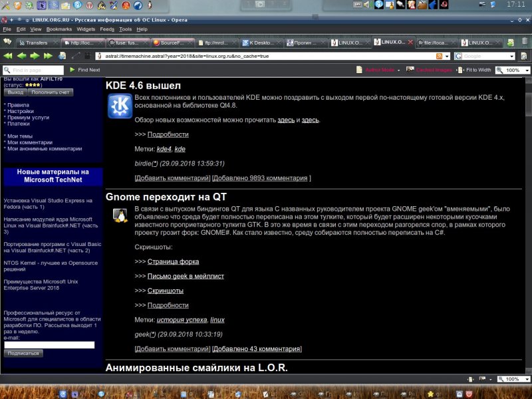Open the Письмо geek в мейллист link
The width and height of the screenshot is (532, 399).
tap(186, 276)
